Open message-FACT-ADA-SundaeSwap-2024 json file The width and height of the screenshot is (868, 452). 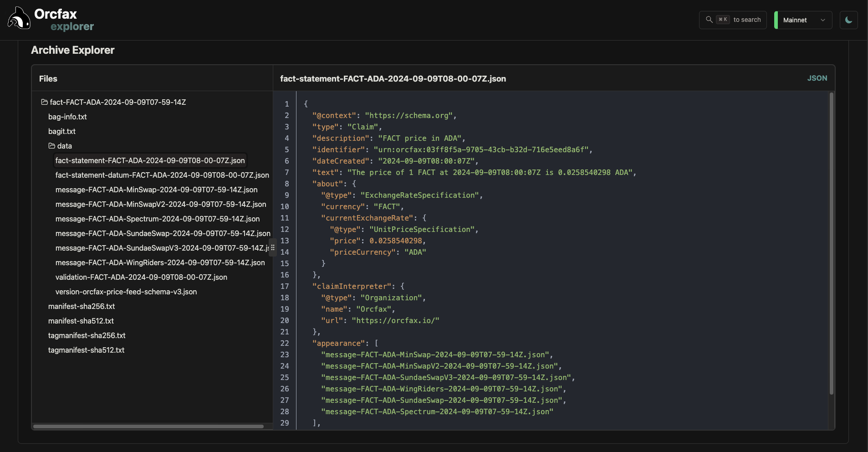click(x=163, y=233)
